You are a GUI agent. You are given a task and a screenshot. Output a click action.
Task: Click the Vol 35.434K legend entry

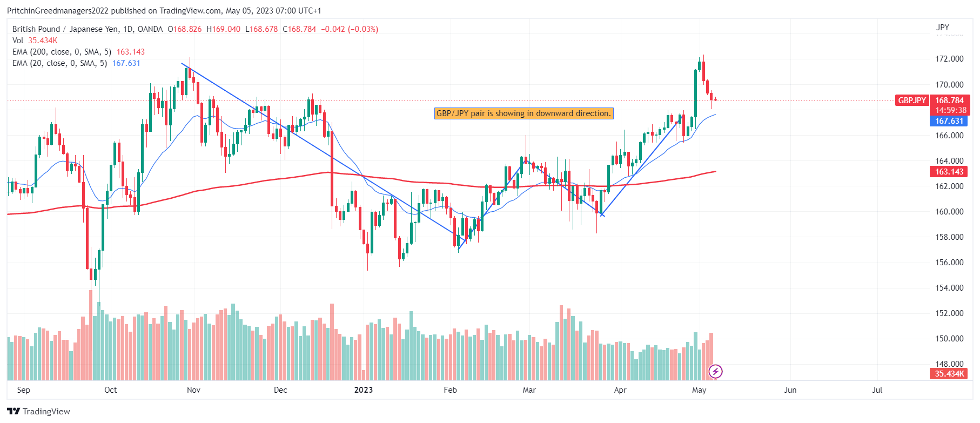35,41
